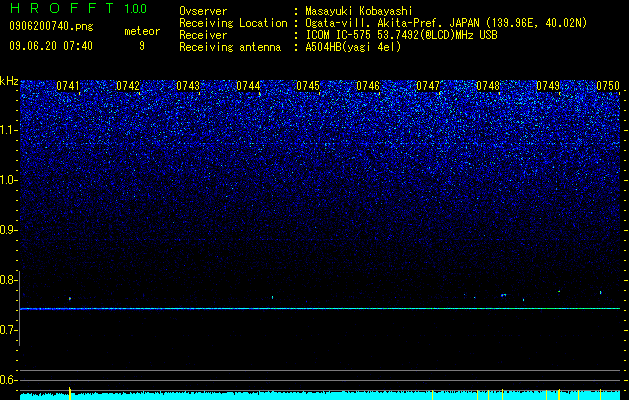
Task: Select the 0744 time marker
Action: (248, 86)
